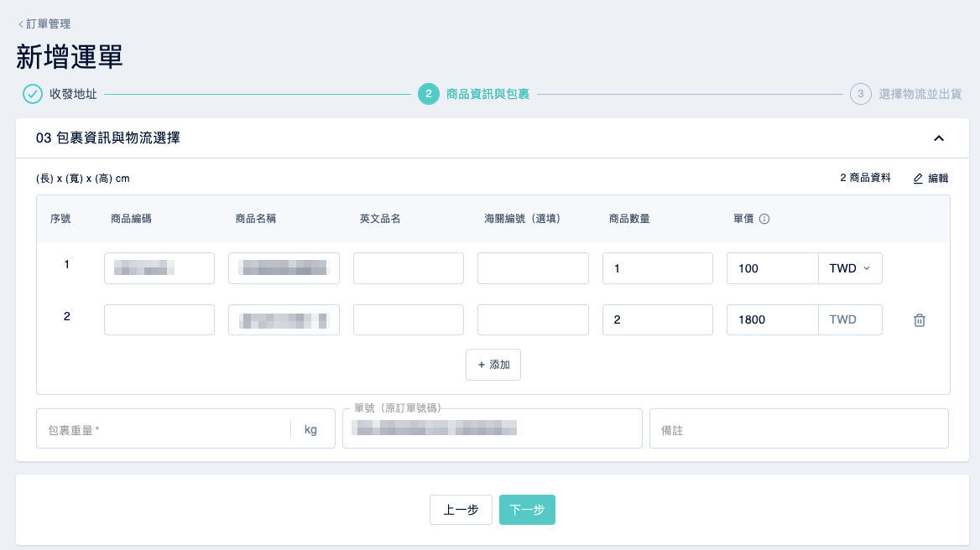Click the 商品資訊與包裹 step label
Viewport: 980px width, 550px height.
[487, 94]
